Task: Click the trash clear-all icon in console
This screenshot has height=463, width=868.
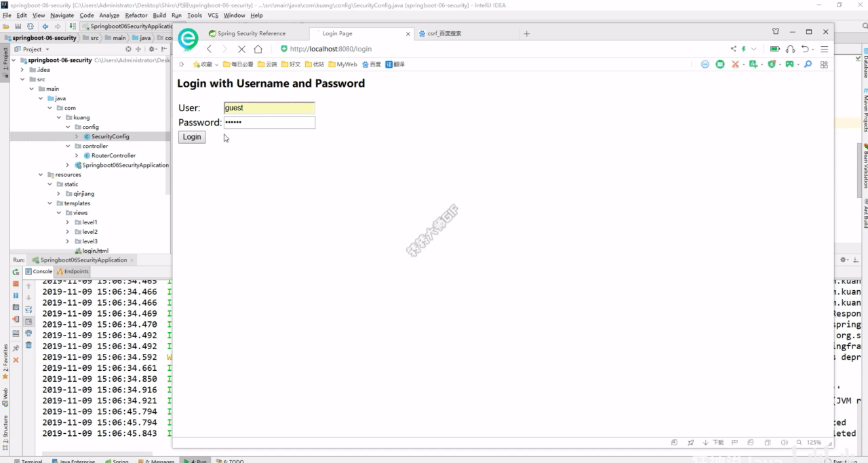Action: coord(28,345)
